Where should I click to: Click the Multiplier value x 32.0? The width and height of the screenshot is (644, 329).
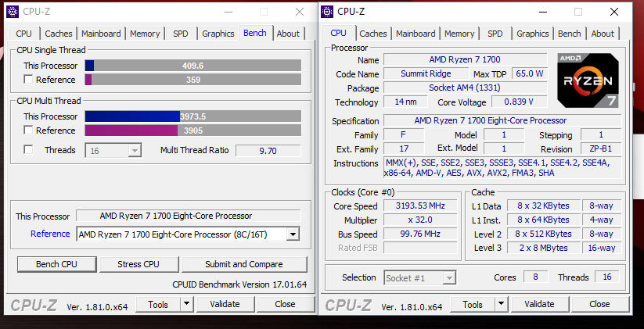[x=420, y=220]
